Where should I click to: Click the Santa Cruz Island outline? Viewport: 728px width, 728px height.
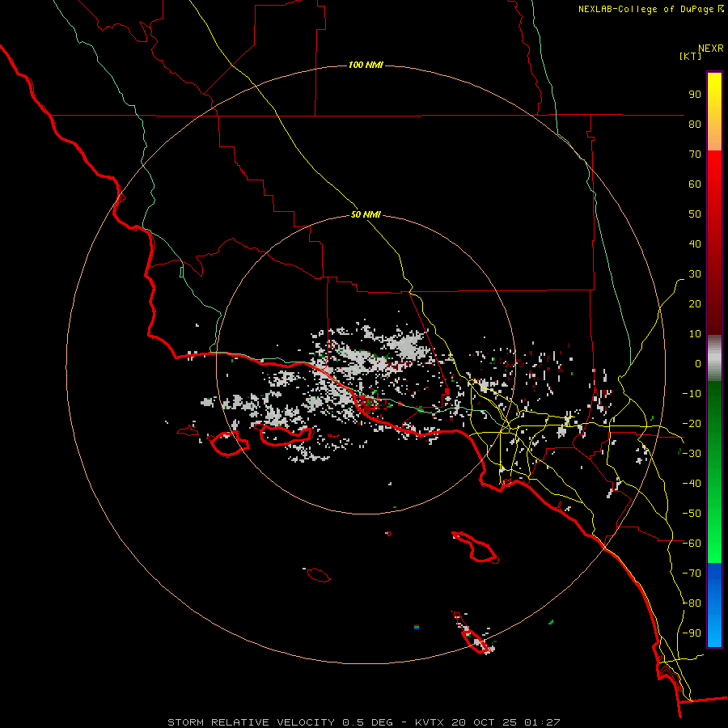pyautogui.click(x=286, y=435)
